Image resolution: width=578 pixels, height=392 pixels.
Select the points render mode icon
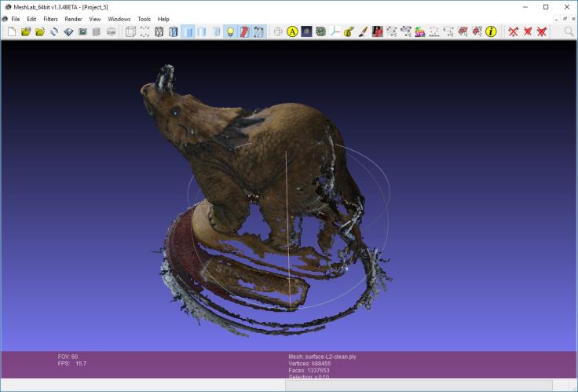145,31
